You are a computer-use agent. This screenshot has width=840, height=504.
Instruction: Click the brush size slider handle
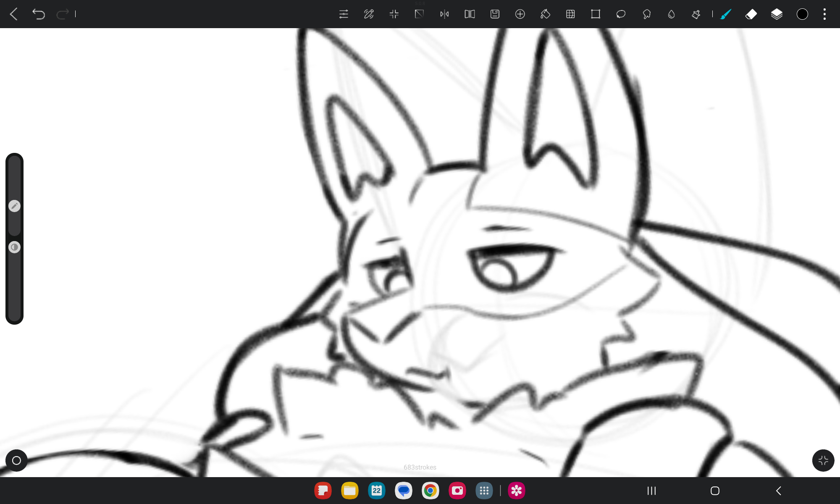pyautogui.click(x=15, y=206)
